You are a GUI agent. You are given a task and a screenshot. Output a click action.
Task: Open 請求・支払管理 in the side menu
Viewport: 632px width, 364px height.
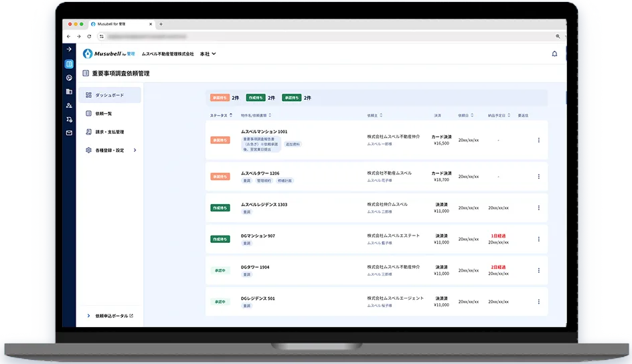pyautogui.click(x=110, y=132)
